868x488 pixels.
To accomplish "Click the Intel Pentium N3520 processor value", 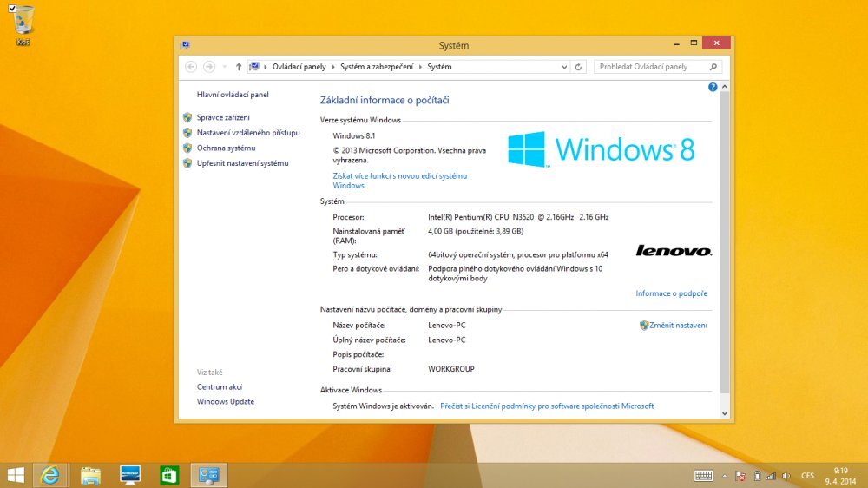I will [x=518, y=217].
